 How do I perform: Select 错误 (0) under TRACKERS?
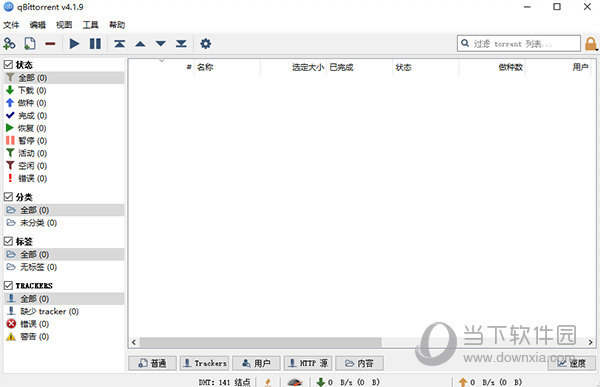[x=64, y=324]
